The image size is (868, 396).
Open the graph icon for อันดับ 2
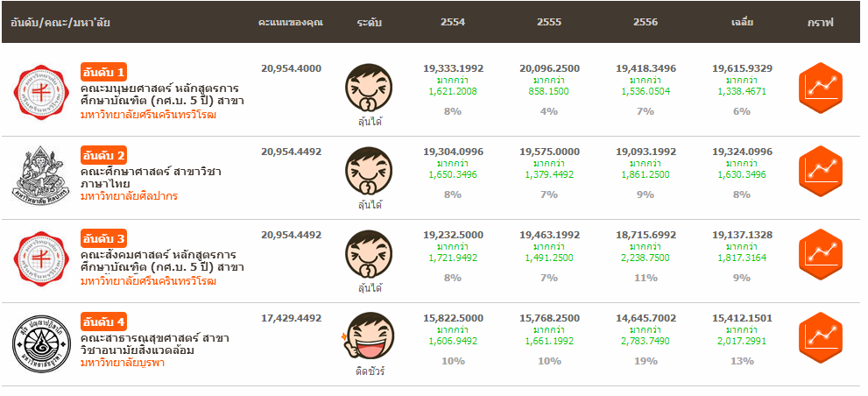point(820,172)
